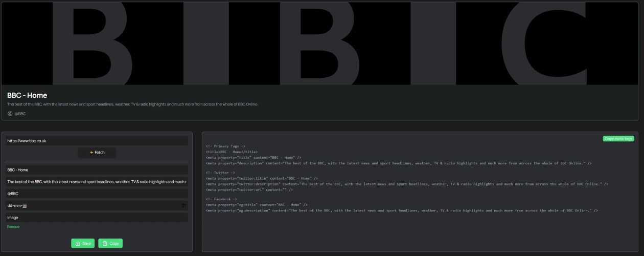Image resolution: width=644 pixels, height=256 pixels.
Task: Click the '<!- Facebook ->' comment line
Action: click(221, 199)
